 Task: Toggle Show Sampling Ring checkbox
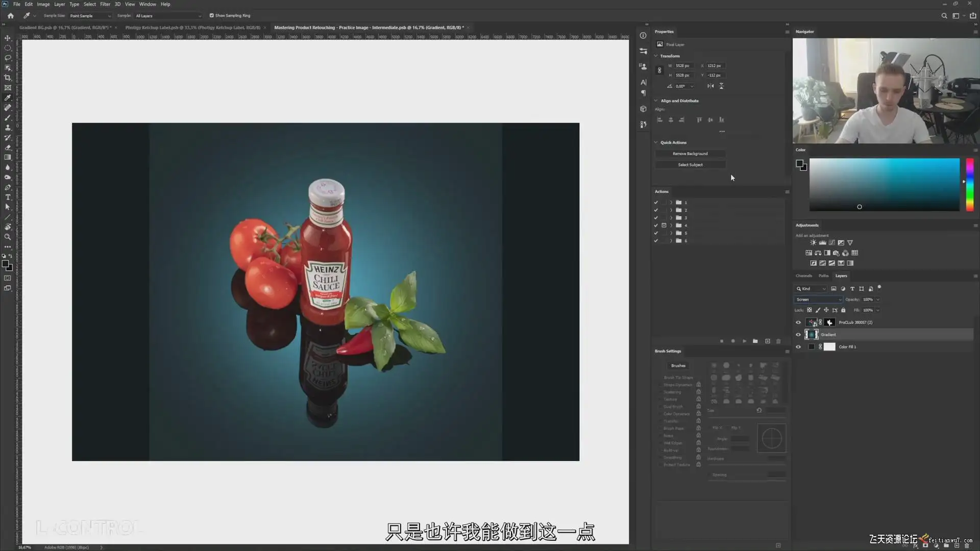tap(212, 16)
